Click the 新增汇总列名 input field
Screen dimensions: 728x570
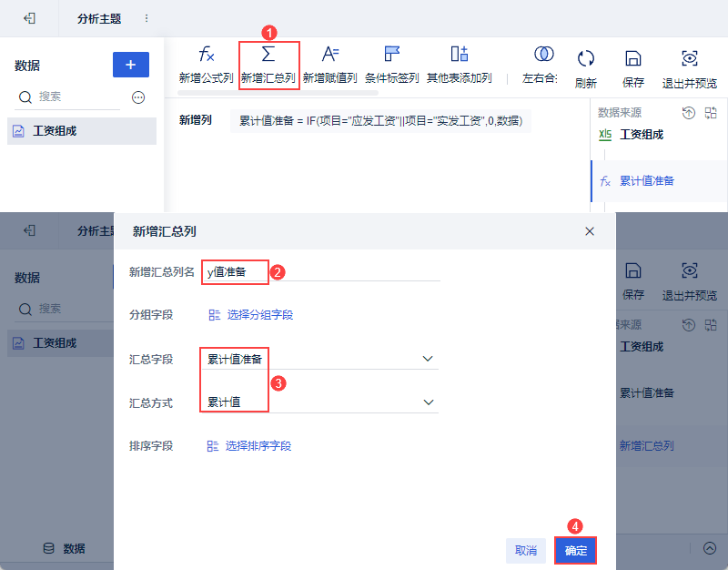[321, 271]
